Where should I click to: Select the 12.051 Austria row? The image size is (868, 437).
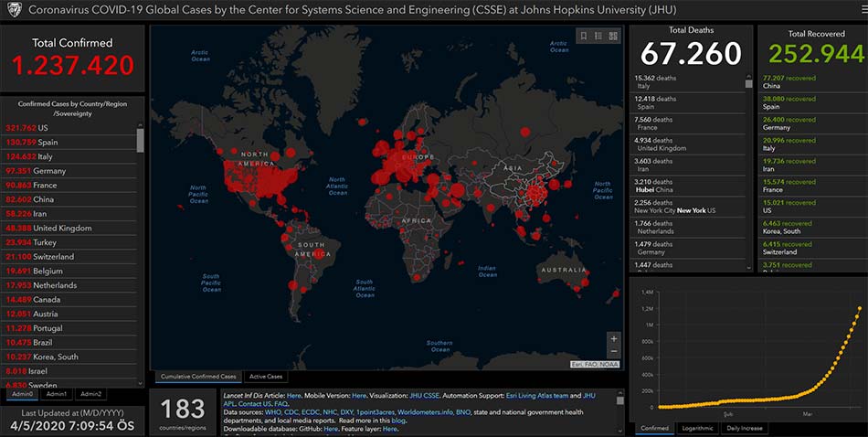click(x=69, y=314)
